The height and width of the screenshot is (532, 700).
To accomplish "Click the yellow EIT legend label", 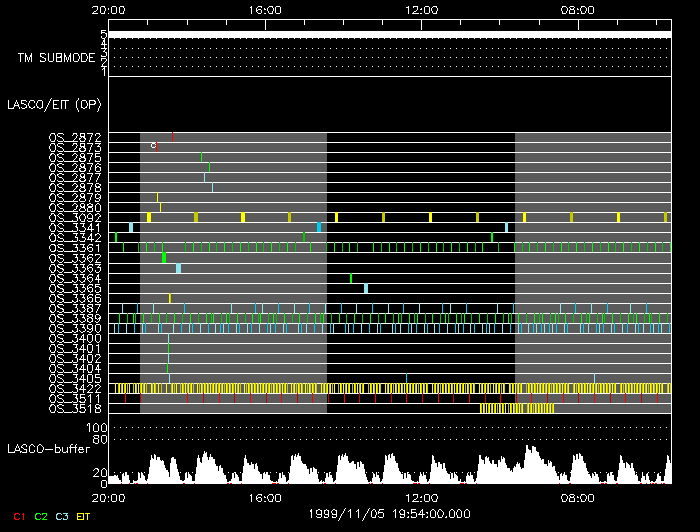I will pos(84,516).
